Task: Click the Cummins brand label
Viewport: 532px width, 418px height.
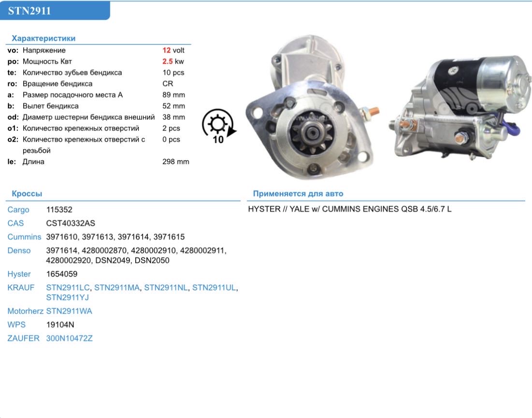Action: point(24,237)
